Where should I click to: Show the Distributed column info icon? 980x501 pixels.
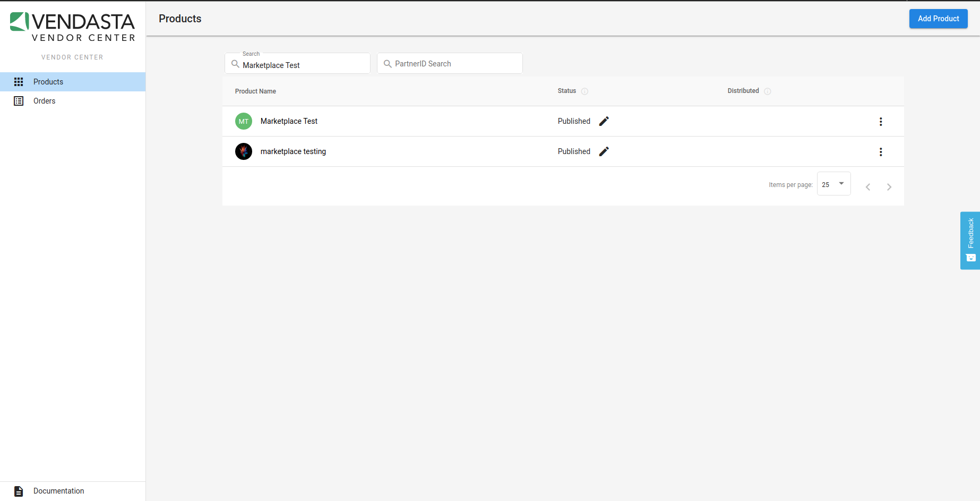point(767,91)
